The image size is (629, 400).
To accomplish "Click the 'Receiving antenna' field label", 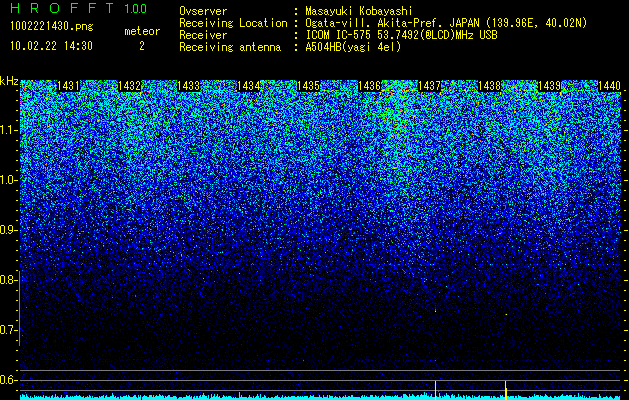I will pyautogui.click(x=230, y=47).
